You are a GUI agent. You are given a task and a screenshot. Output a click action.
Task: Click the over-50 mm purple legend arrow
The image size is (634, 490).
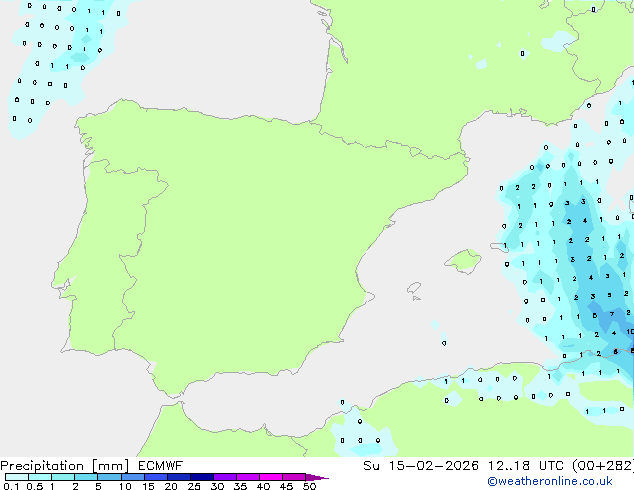[x=317, y=477]
